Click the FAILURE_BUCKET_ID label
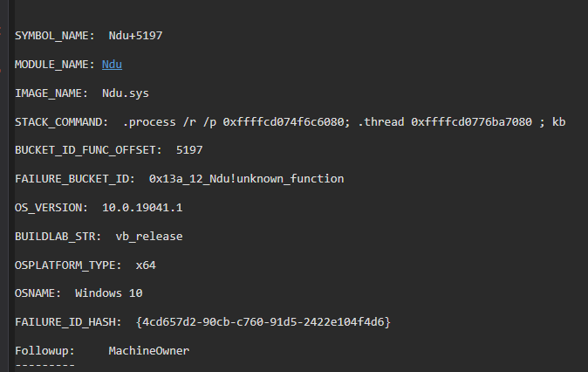 click(x=74, y=179)
